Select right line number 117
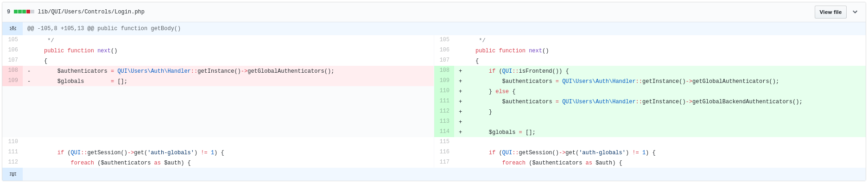 pyautogui.click(x=444, y=162)
